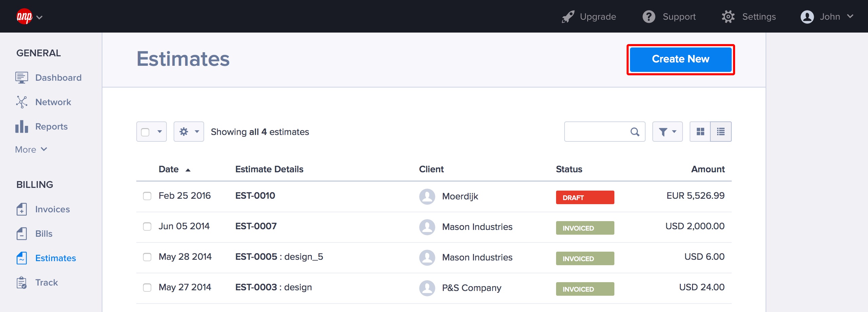Image resolution: width=868 pixels, height=312 pixels.
Task: Click the Track clipboard icon
Action: (21, 282)
